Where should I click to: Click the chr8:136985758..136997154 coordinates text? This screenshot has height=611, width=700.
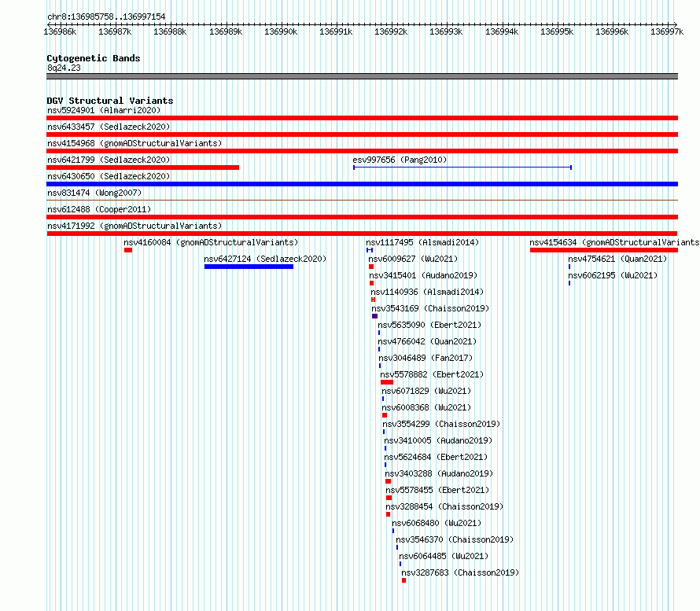pos(106,17)
